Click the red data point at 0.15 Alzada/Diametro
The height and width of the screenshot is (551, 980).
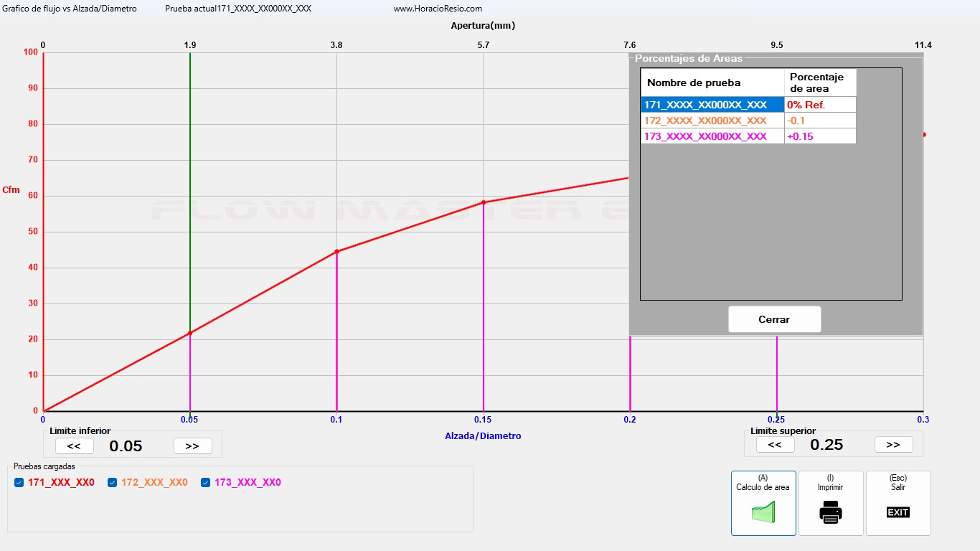pyautogui.click(x=484, y=202)
